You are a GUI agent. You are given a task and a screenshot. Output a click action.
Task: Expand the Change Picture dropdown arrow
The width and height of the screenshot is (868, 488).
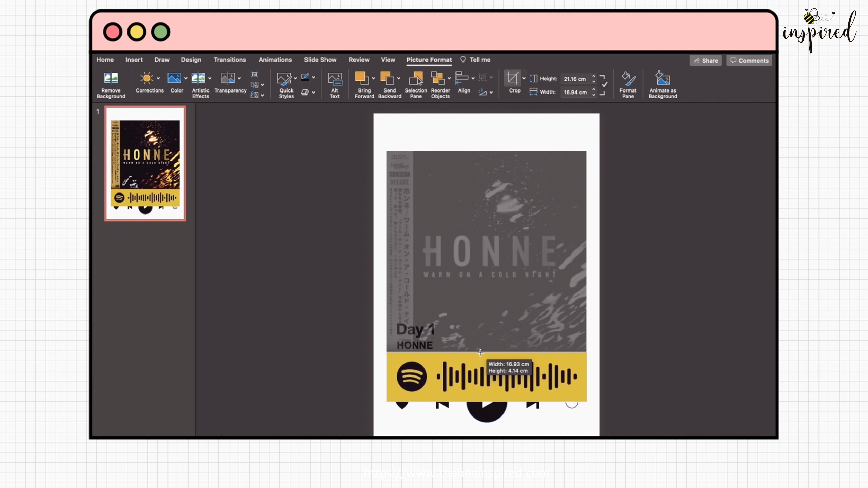click(x=263, y=85)
